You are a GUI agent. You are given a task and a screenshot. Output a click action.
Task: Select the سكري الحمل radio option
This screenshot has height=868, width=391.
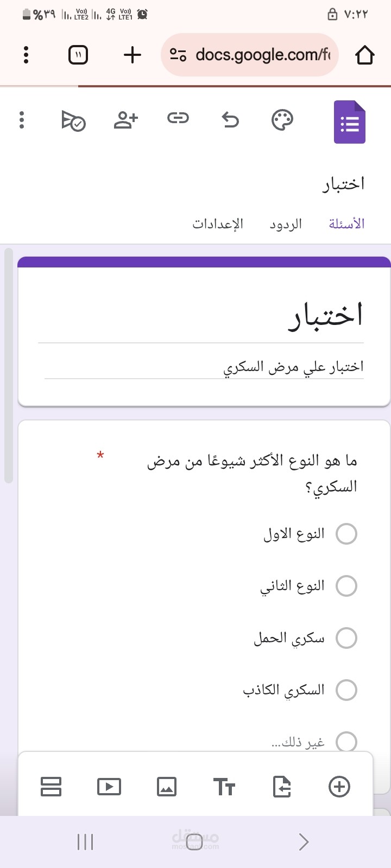(x=346, y=638)
